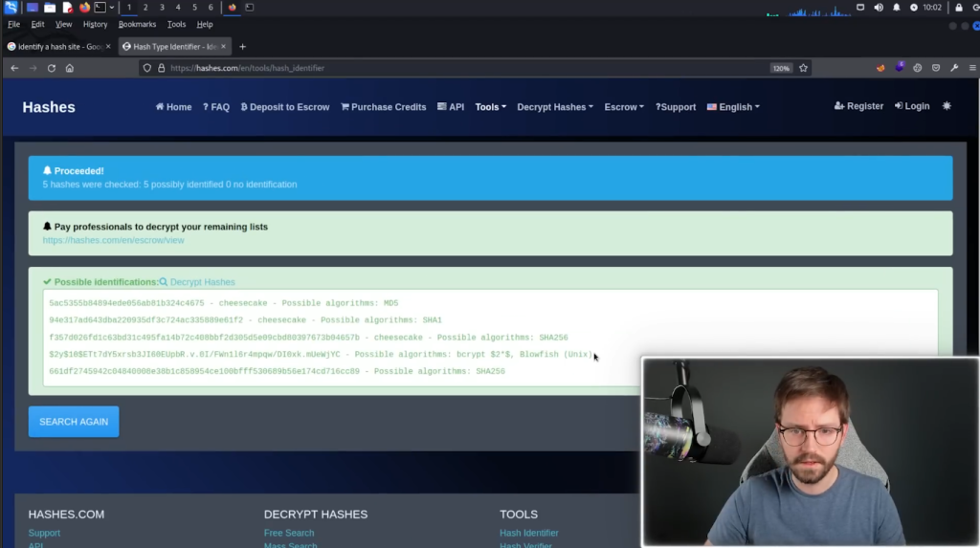Image resolution: width=980 pixels, height=548 pixels.
Task: Click the Register link
Action: 858,106
